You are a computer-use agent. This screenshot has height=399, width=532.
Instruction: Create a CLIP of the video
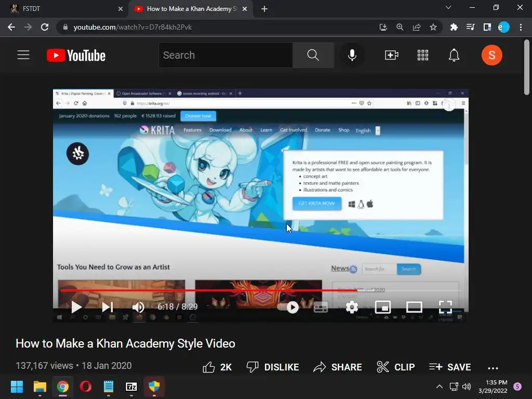395,367
